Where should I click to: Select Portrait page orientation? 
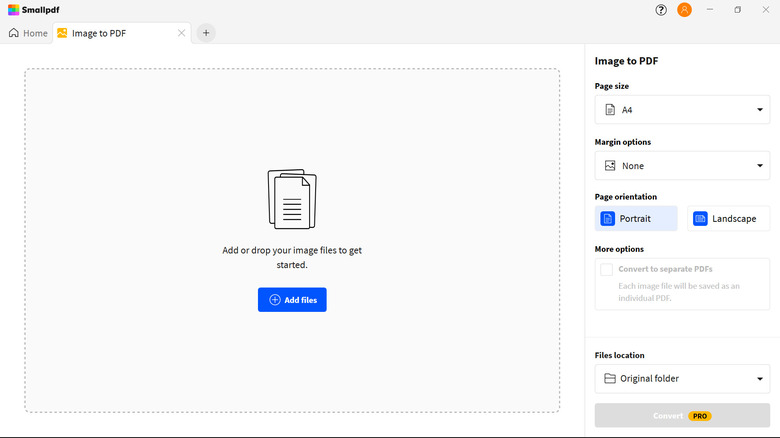pos(636,219)
